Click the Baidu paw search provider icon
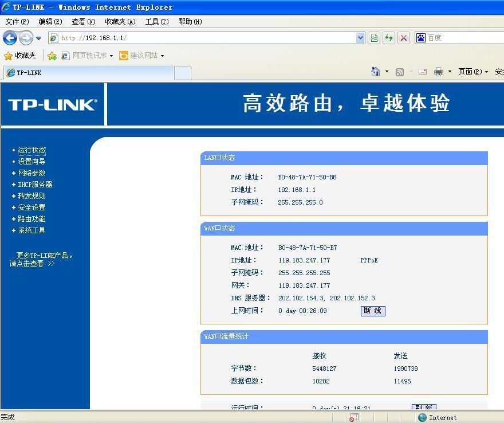 tap(421, 38)
